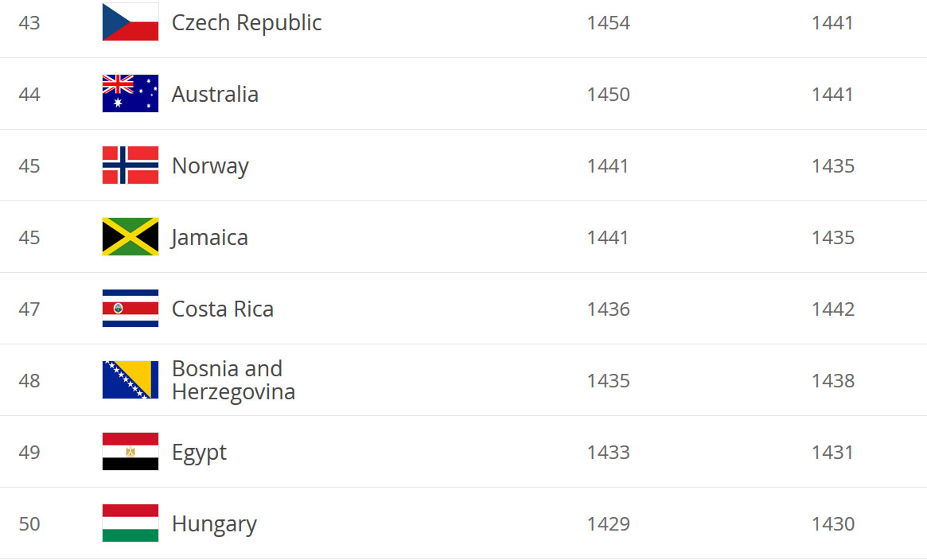The height and width of the screenshot is (560, 927).
Task: Click the Hungary flag icon
Action: pos(130,523)
